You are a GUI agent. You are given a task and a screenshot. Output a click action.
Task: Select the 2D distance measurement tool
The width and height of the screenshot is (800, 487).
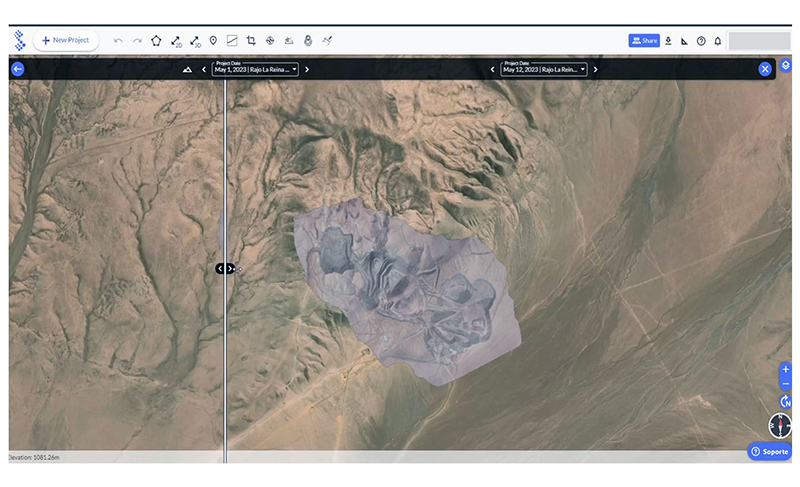tap(175, 40)
